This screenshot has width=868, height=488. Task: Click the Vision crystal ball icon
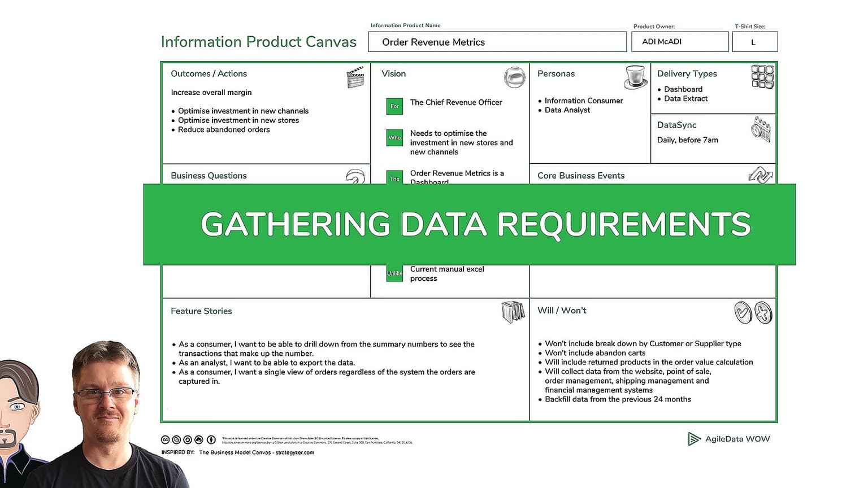click(514, 77)
